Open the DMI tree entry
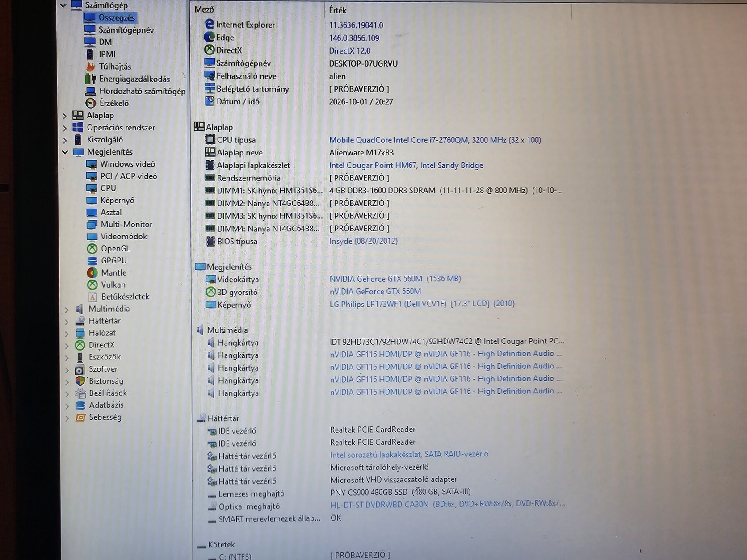Screen dimensions: 747x560 coord(106,42)
